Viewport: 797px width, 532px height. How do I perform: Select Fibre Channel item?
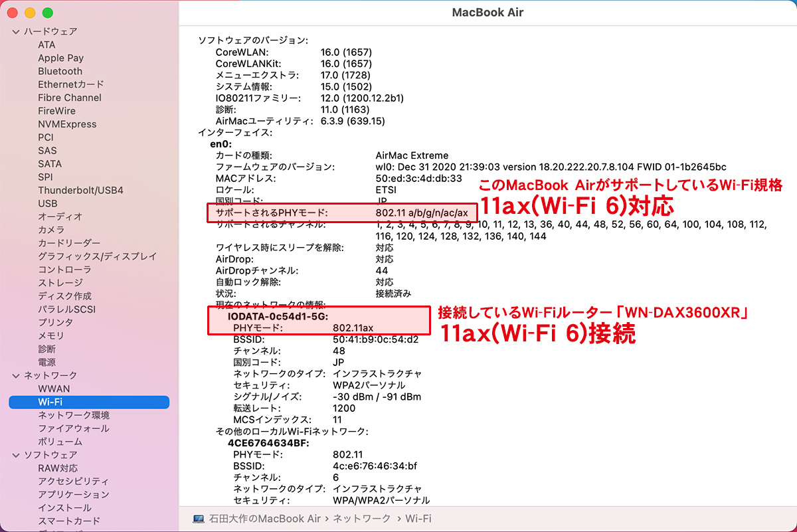point(70,98)
